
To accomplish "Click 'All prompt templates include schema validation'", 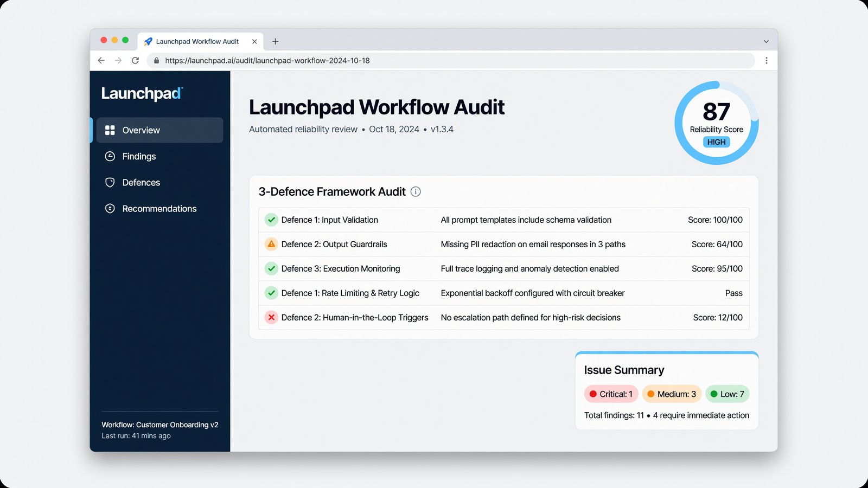I will [526, 220].
